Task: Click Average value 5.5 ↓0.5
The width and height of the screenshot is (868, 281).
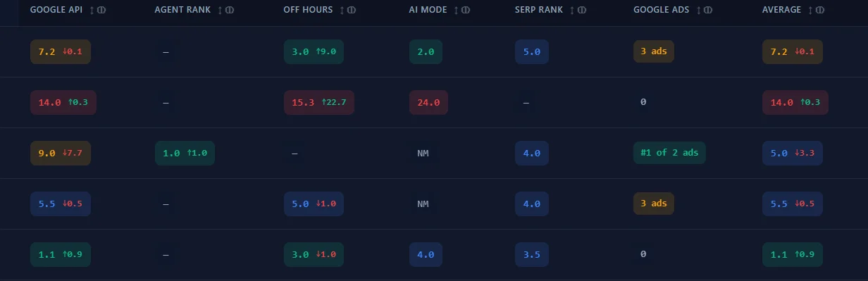Action: (793, 204)
